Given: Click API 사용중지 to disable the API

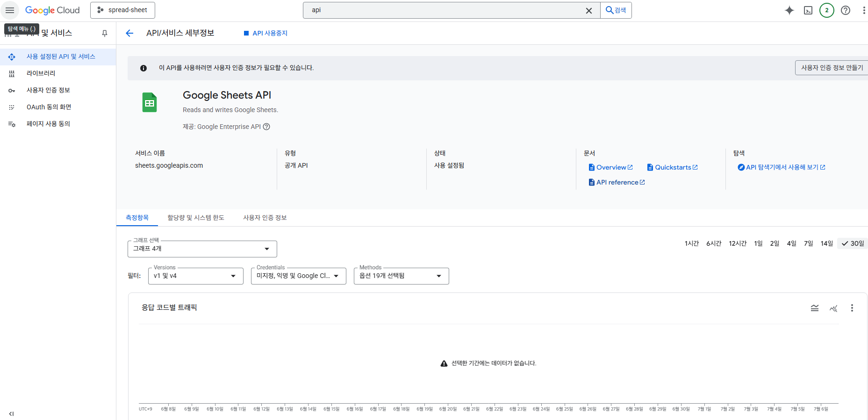Looking at the screenshot, I should [265, 33].
